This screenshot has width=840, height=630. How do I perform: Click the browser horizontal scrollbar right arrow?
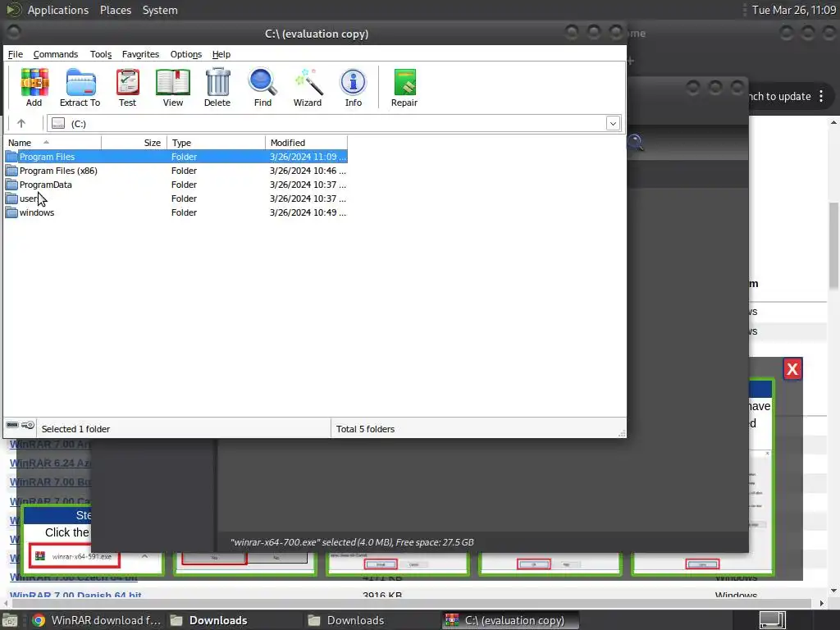[x=822, y=603]
